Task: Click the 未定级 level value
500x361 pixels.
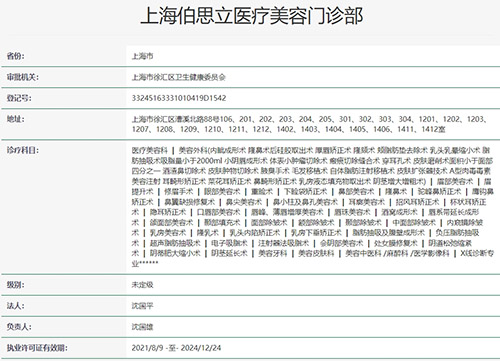Action: (142, 285)
